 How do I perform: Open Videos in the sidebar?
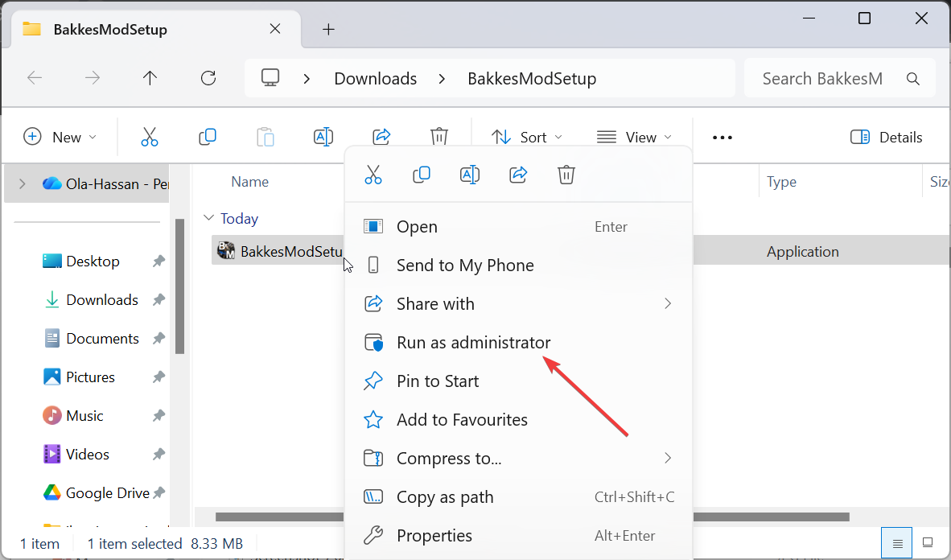pyautogui.click(x=88, y=455)
